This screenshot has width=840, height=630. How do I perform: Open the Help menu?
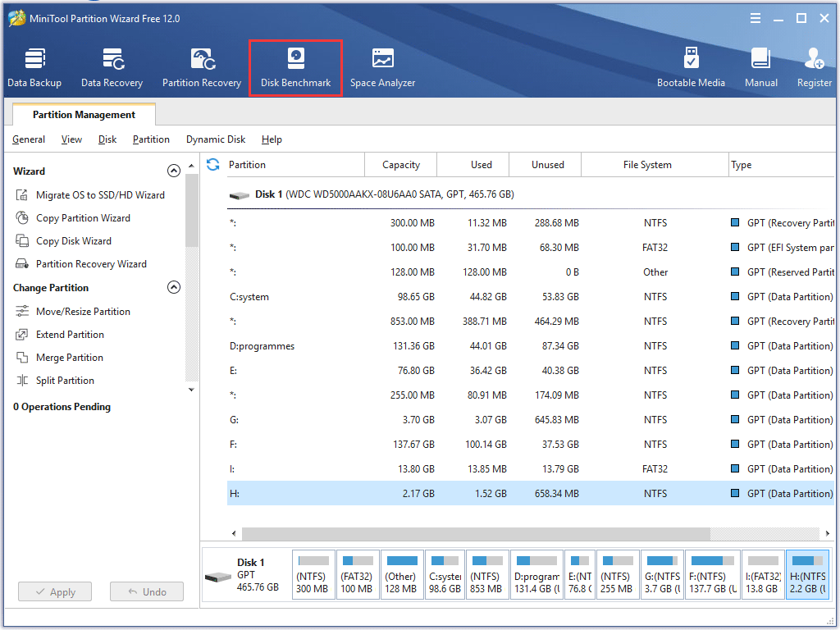pyautogui.click(x=272, y=139)
